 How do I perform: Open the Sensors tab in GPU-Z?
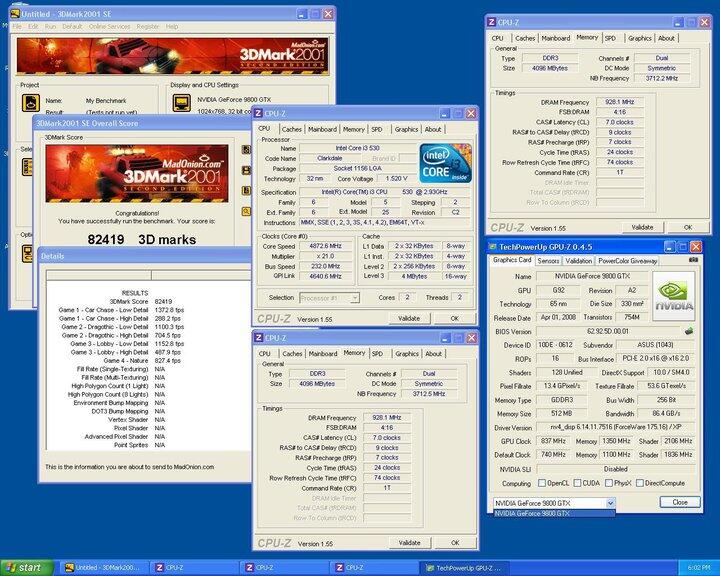(548, 261)
